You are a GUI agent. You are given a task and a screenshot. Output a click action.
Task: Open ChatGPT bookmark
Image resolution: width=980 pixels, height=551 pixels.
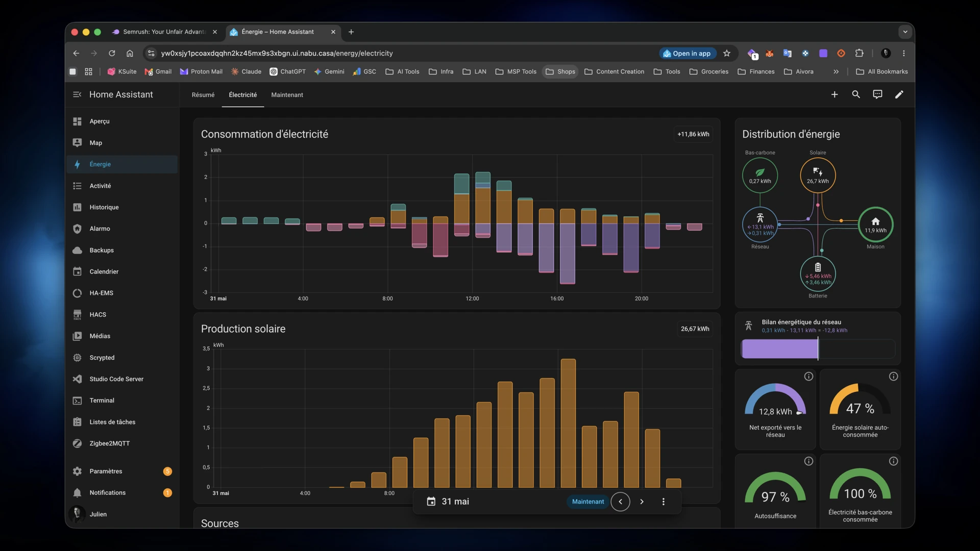pyautogui.click(x=287, y=71)
